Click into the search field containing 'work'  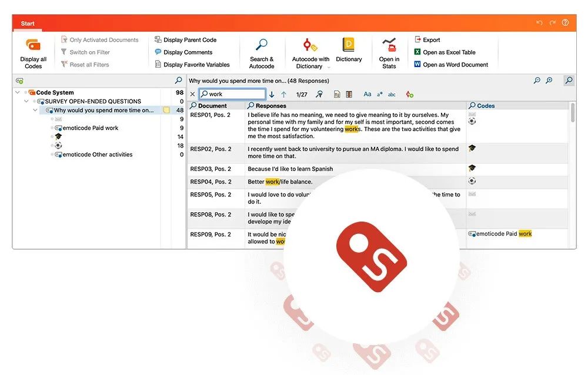tap(232, 94)
